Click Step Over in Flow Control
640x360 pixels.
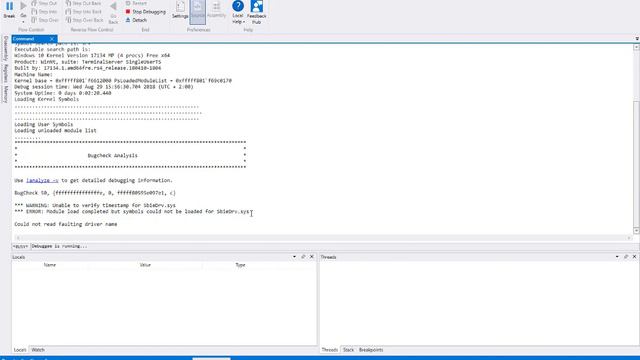click(45, 20)
